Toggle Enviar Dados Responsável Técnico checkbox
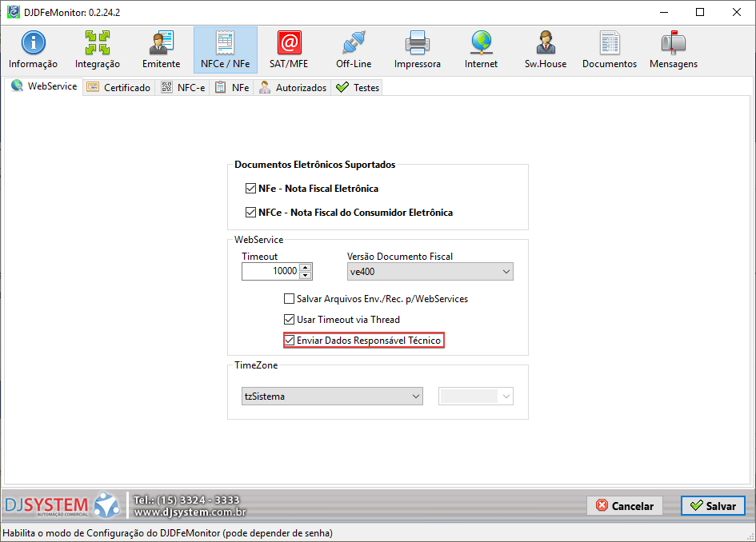This screenshot has width=756, height=542. (x=290, y=341)
